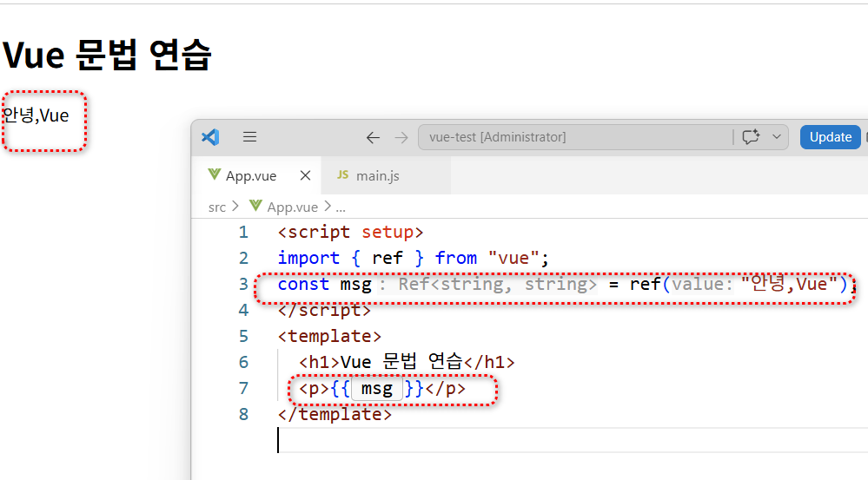This screenshot has width=868, height=480.
Task: Open the hamburger application menu
Action: 249,136
